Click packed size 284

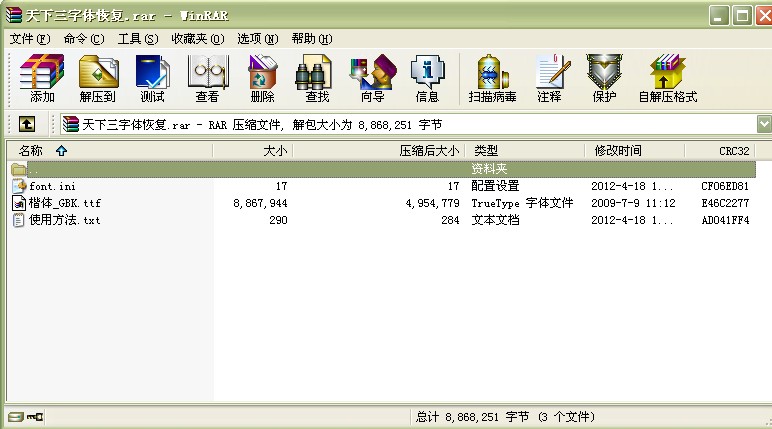450,220
